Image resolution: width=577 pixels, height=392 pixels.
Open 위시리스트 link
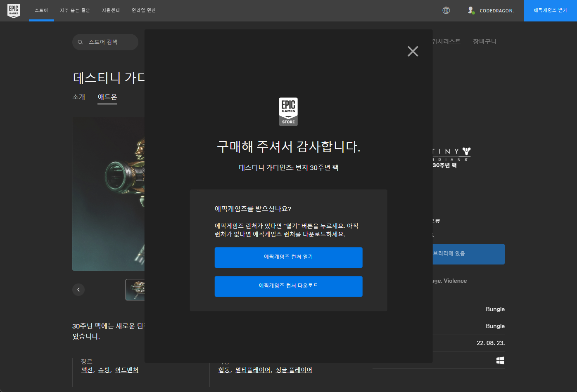point(446,41)
